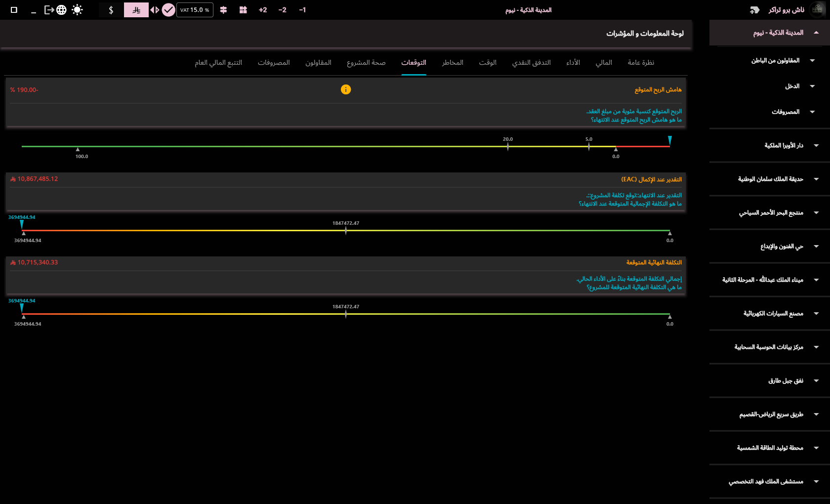Click the align center icon
This screenshot has height=504, width=830.
[223, 10]
